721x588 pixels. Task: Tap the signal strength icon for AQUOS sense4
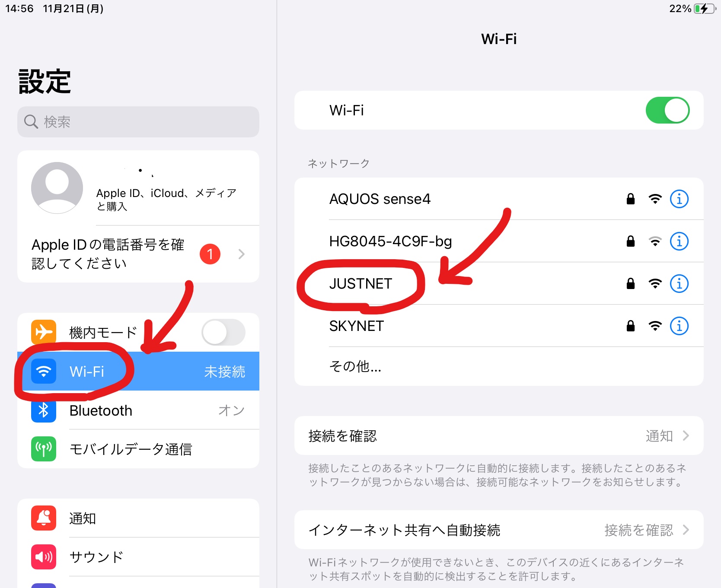tap(655, 199)
